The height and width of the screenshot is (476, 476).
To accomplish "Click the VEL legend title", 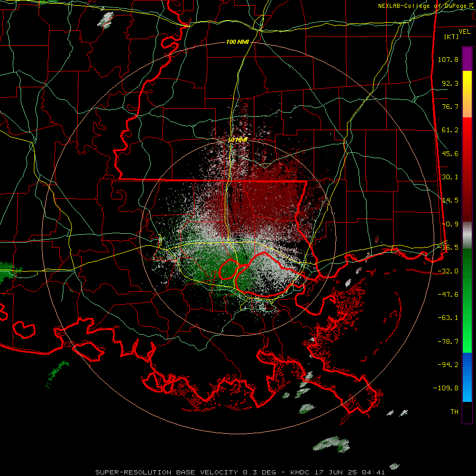I will coord(464,32).
